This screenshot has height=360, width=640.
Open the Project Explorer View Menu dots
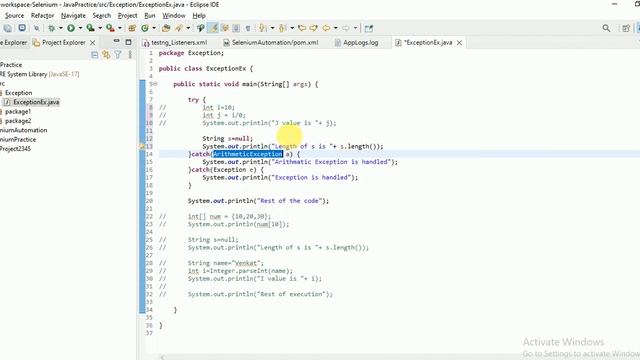click(x=130, y=55)
